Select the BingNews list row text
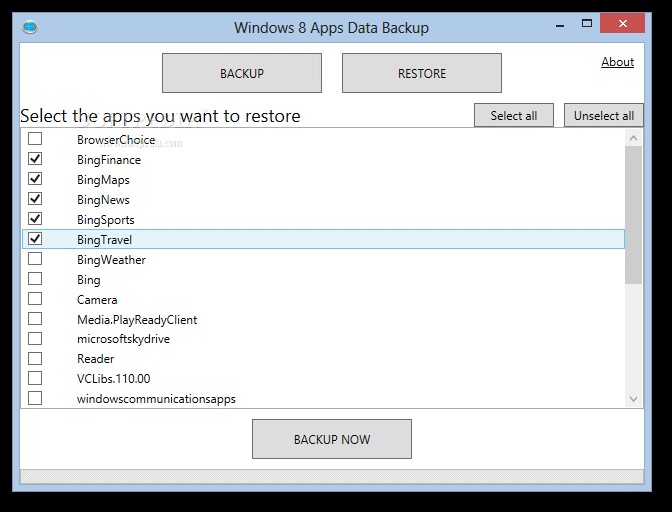Viewport: 672px width, 512px height. [x=103, y=200]
